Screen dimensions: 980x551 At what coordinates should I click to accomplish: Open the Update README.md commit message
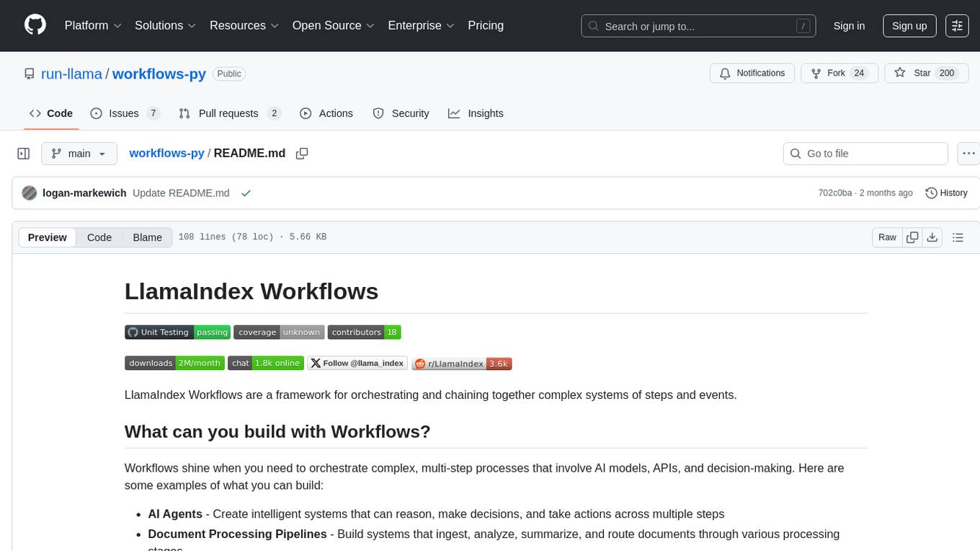[x=181, y=193]
